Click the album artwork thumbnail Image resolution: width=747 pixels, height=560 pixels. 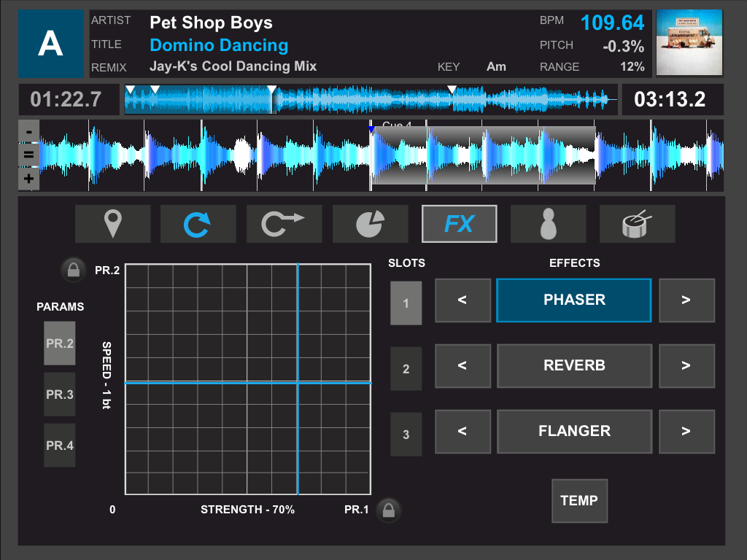(689, 43)
